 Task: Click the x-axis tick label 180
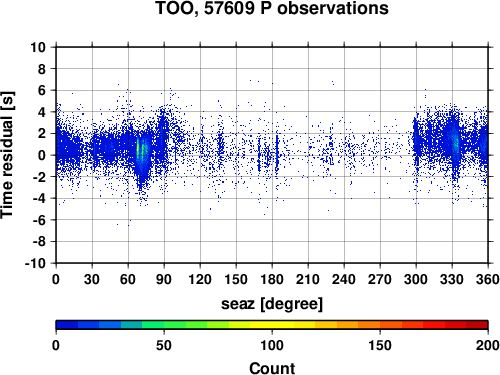[x=272, y=279]
